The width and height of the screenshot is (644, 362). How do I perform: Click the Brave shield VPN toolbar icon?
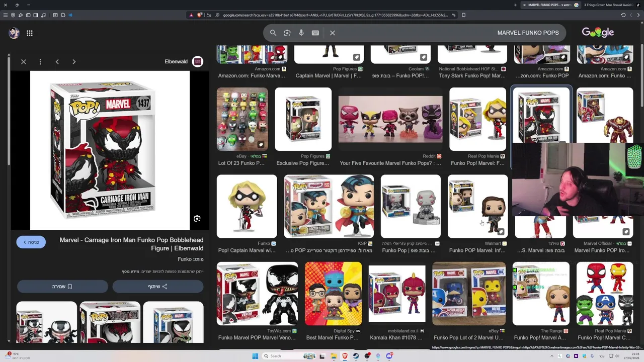point(13,15)
